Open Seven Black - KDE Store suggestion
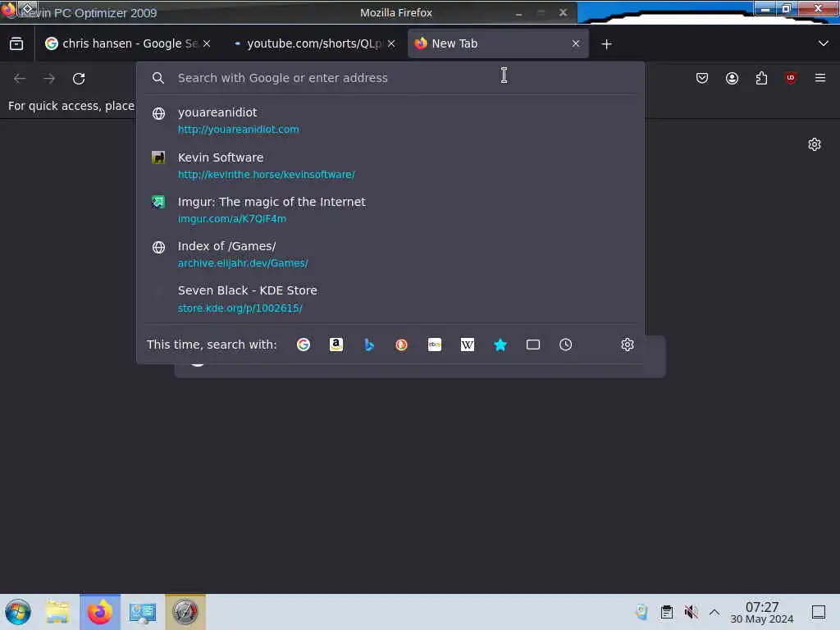Viewport: 840px width, 630px height. pos(390,299)
